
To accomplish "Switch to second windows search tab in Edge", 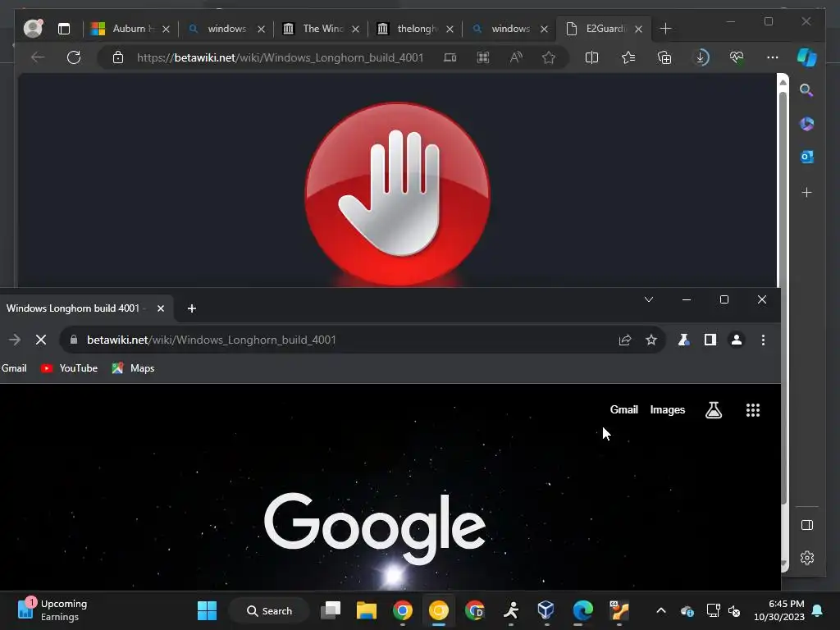I will (x=509, y=29).
